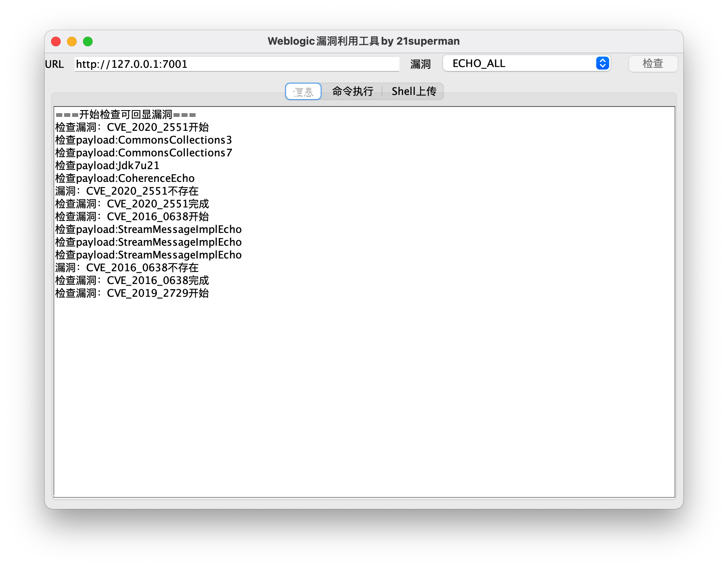Click the line '检查漏洞：CVE_2020_2551开始'
This screenshot has height=568, width=728.
point(132,127)
